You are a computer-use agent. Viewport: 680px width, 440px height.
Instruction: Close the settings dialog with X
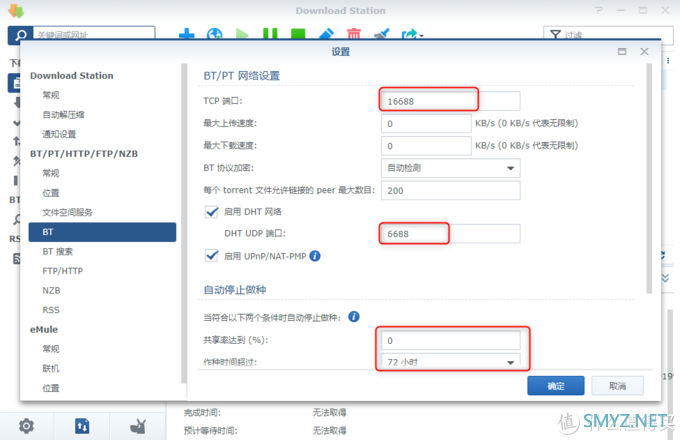click(644, 52)
